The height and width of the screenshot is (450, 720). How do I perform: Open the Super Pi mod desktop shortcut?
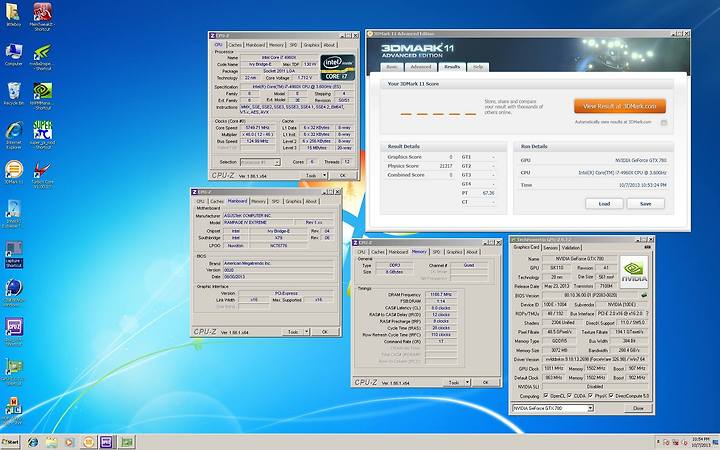click(42, 135)
